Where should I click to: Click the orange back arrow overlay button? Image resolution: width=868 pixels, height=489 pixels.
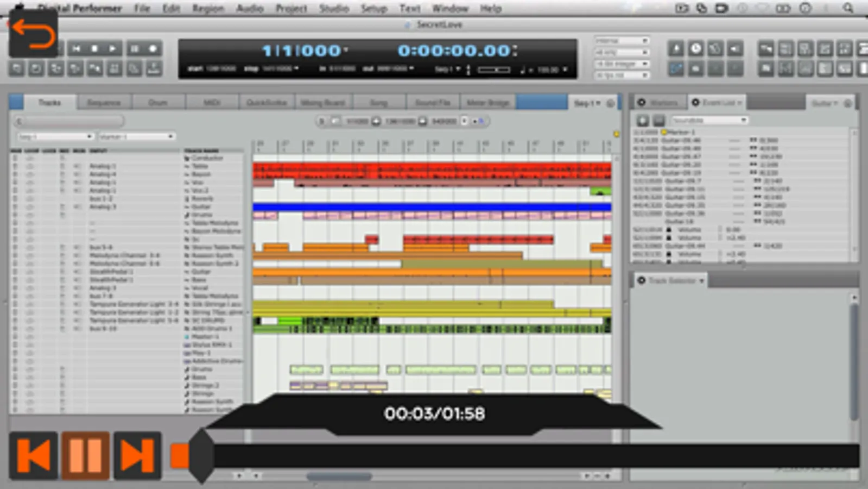click(33, 34)
